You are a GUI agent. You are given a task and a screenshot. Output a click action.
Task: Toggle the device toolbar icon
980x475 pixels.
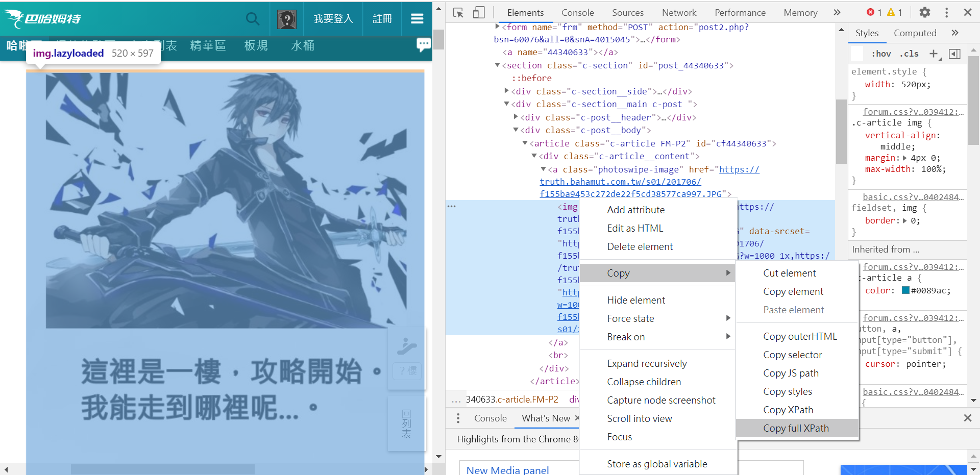point(479,13)
